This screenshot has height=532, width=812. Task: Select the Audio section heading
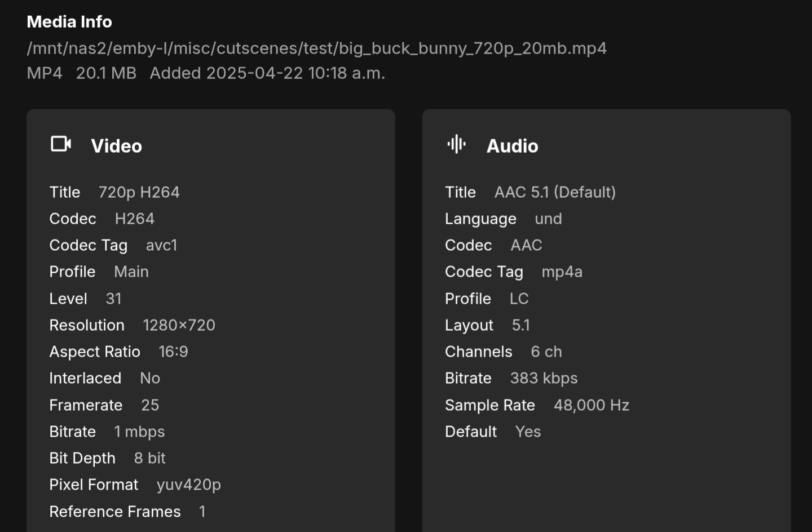tap(512, 146)
